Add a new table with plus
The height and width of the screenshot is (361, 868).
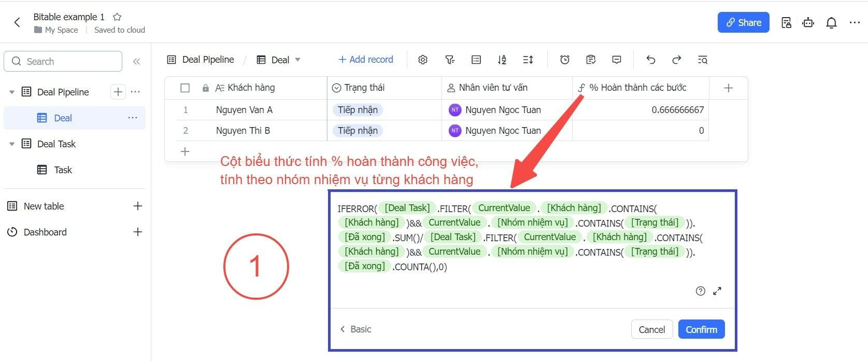pyautogui.click(x=138, y=206)
